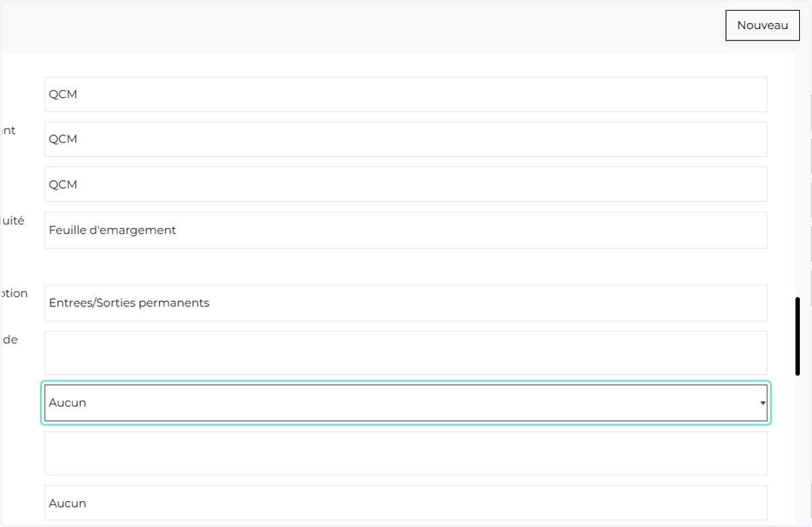Click the Nouveau button
Screen dimensions: 812x527
[763, 25]
